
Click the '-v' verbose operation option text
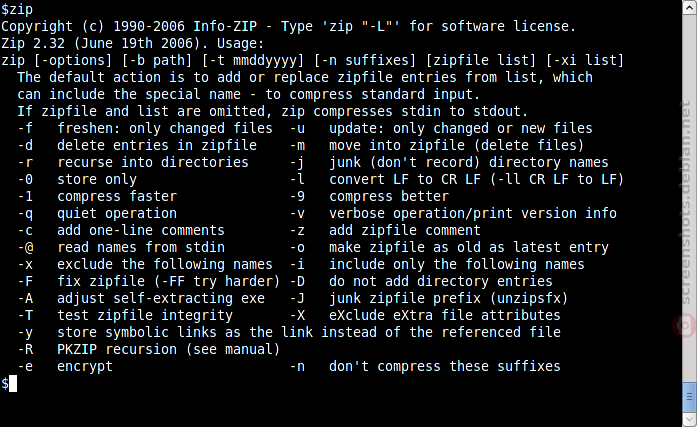(453, 213)
